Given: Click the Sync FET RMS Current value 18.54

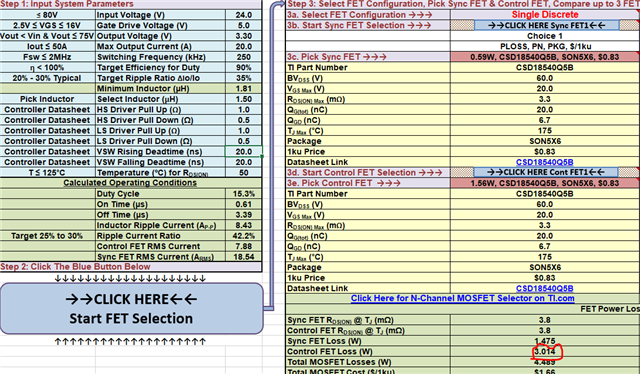Looking at the screenshot, I should pyautogui.click(x=244, y=257).
